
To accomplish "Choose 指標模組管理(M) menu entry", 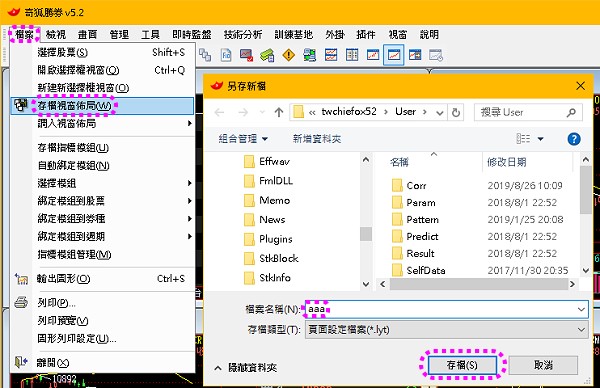I will (103, 254).
